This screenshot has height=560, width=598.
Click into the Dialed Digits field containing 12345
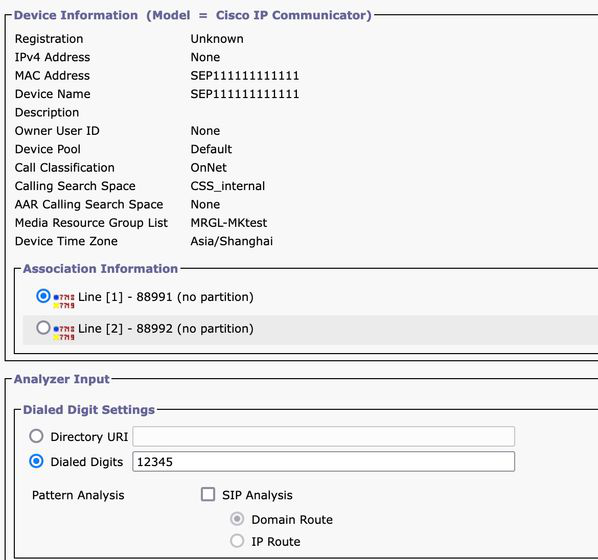pos(323,462)
